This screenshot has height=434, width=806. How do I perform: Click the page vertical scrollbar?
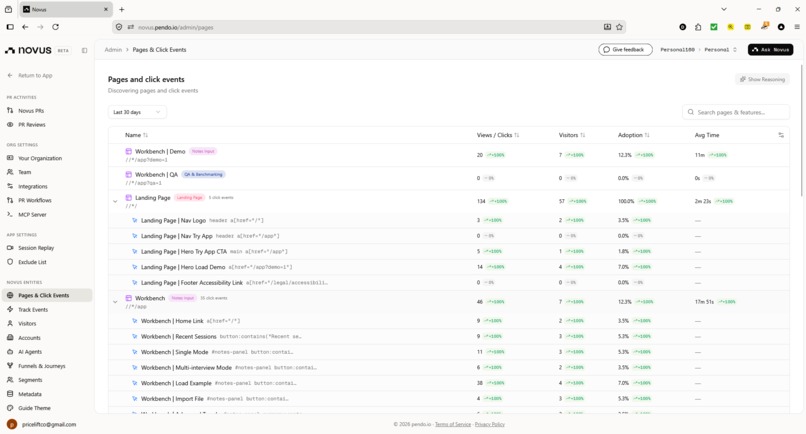tap(801, 130)
